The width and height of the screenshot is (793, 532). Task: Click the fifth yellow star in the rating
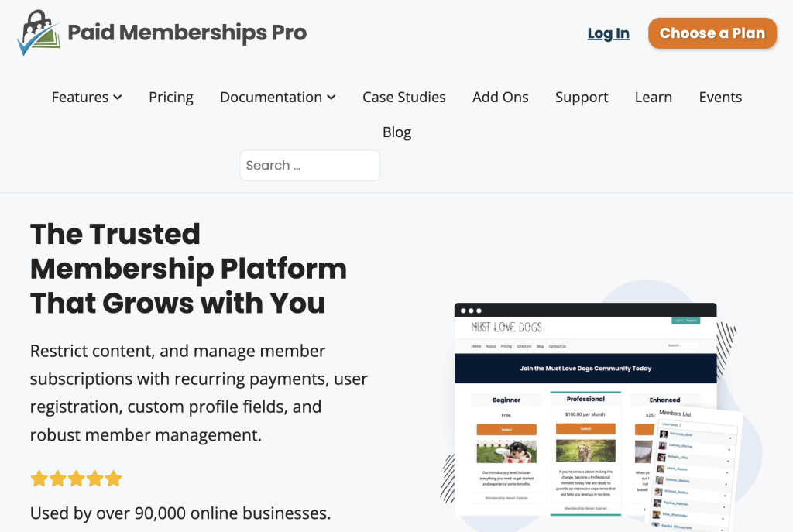(x=113, y=479)
